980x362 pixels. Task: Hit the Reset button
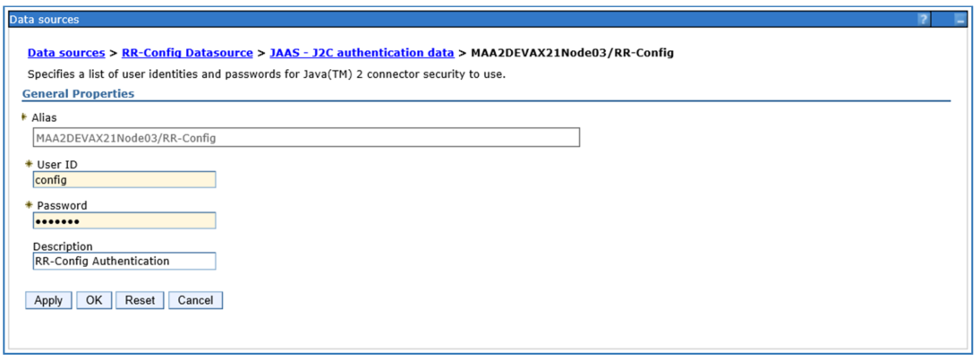(x=140, y=300)
